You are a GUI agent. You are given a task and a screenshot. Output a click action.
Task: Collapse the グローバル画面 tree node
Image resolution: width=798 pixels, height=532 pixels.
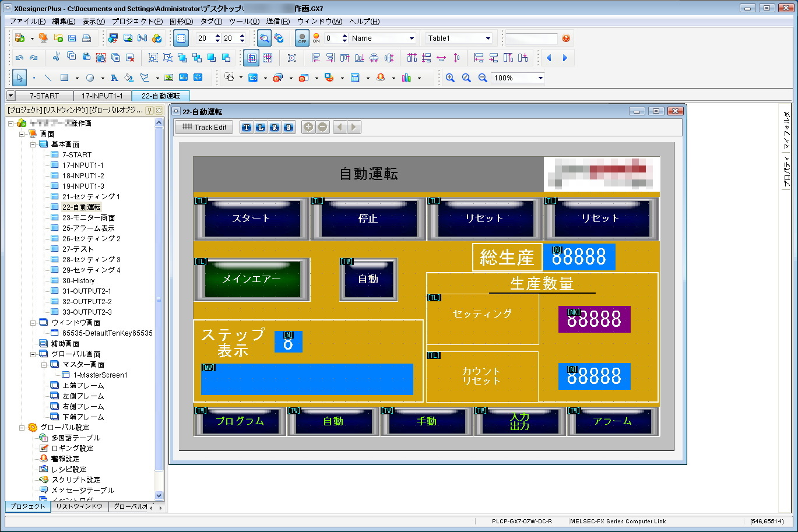[33, 354]
